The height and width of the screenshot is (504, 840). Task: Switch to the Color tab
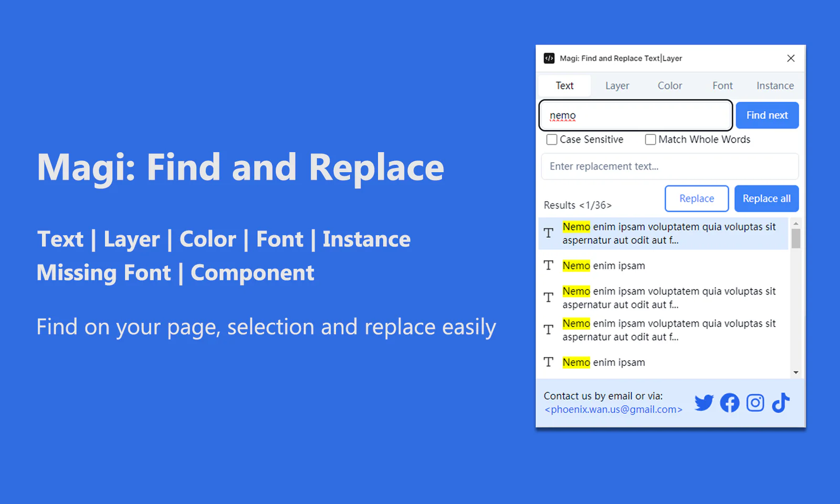pyautogui.click(x=670, y=86)
